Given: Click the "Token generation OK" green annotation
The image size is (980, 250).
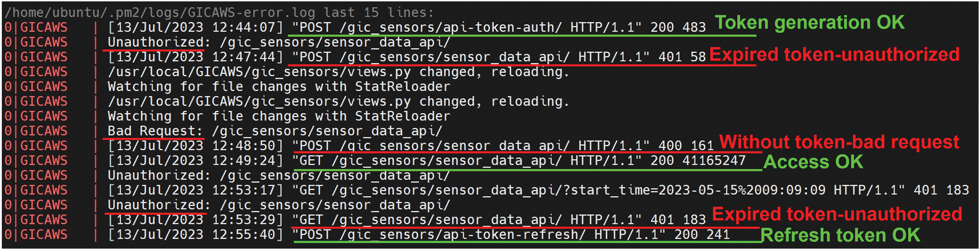Looking at the screenshot, I should 809,23.
